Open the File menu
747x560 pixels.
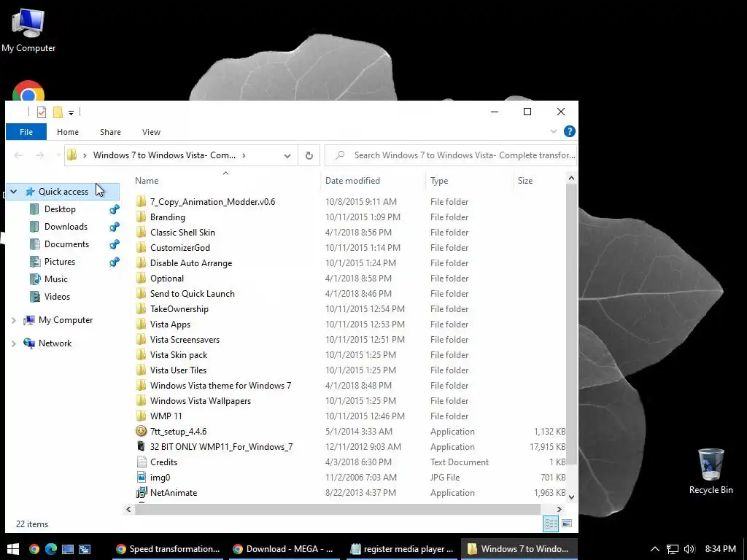[x=26, y=132]
